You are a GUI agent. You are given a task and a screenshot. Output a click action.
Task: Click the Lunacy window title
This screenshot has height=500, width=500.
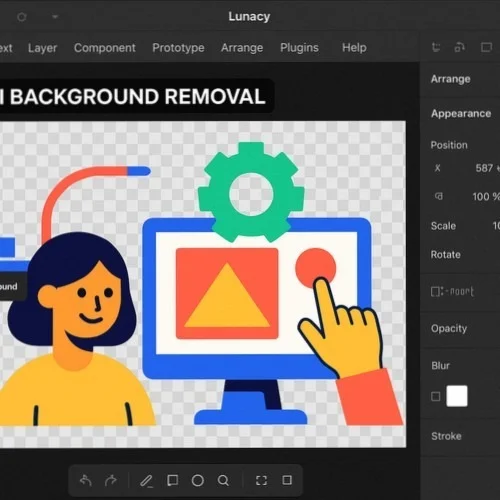click(x=249, y=16)
